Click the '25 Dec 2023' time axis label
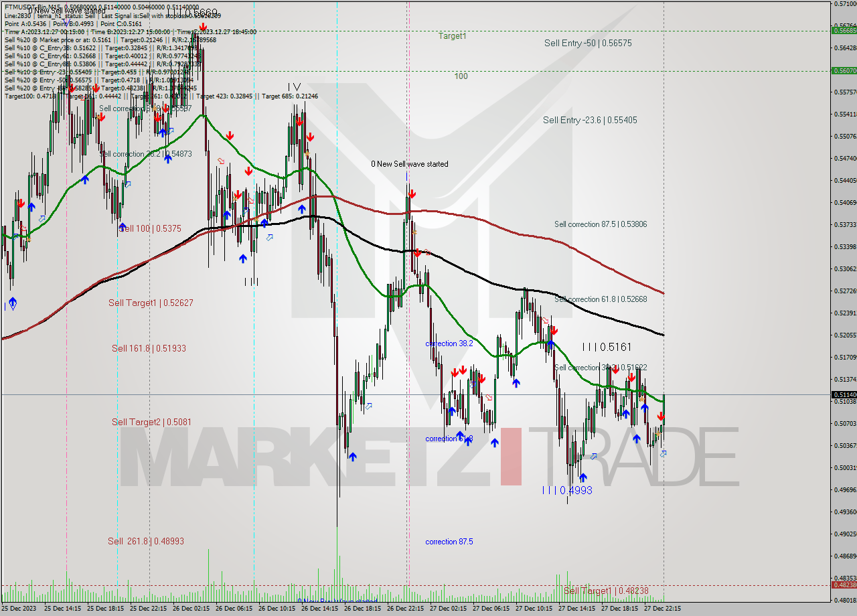 19,609
